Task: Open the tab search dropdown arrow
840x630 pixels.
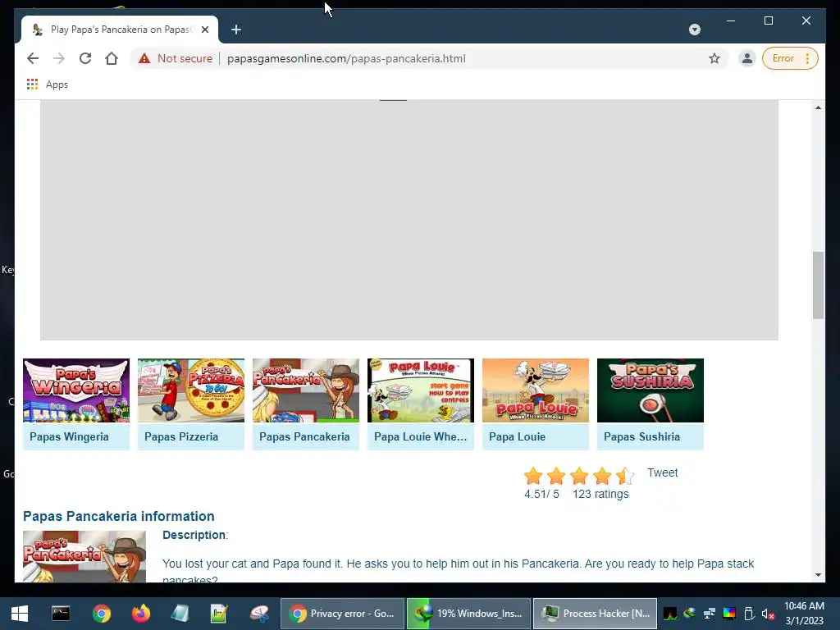Action: coord(694,30)
